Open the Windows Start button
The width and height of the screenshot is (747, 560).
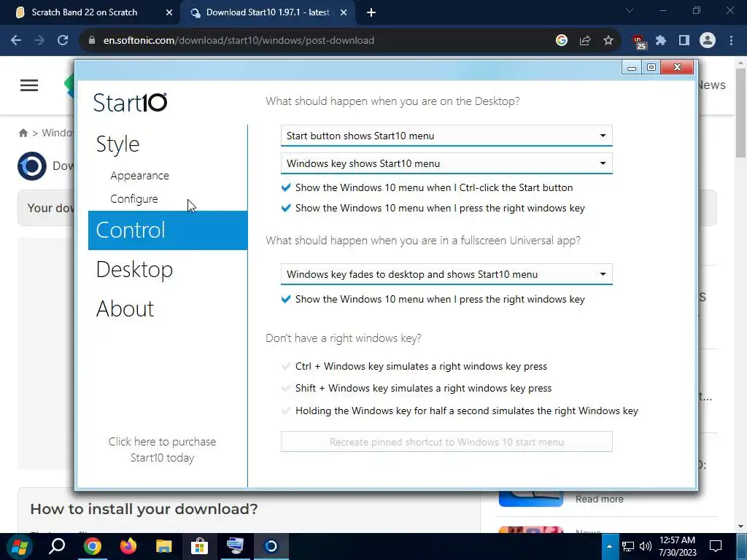(x=20, y=546)
